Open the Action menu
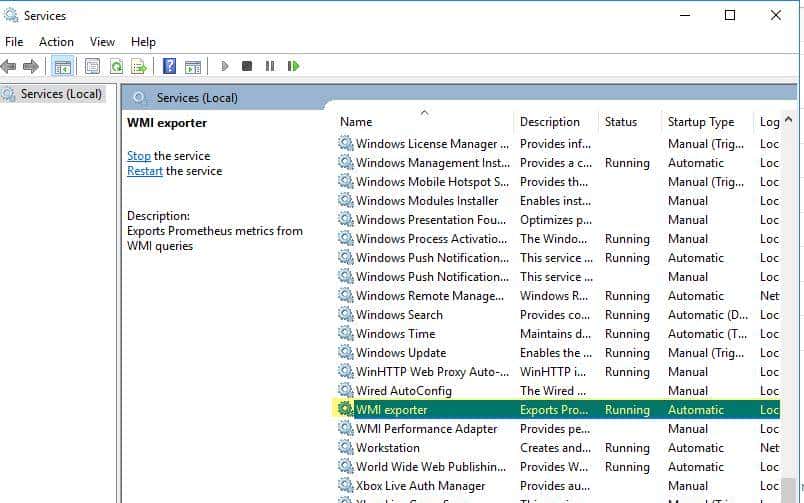804x503 pixels. click(56, 42)
